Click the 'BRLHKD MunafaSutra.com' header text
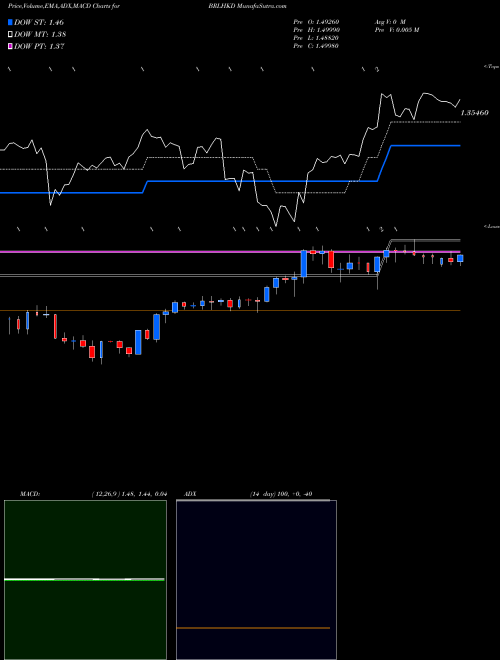The width and height of the screenshot is (500, 660). tap(247, 7)
